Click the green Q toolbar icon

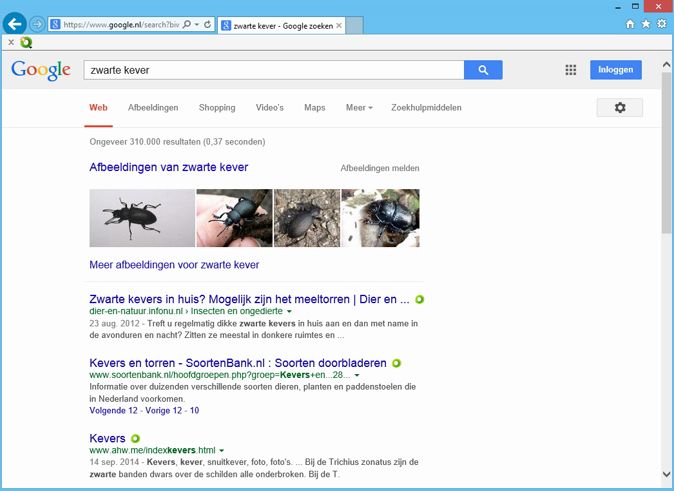click(26, 42)
